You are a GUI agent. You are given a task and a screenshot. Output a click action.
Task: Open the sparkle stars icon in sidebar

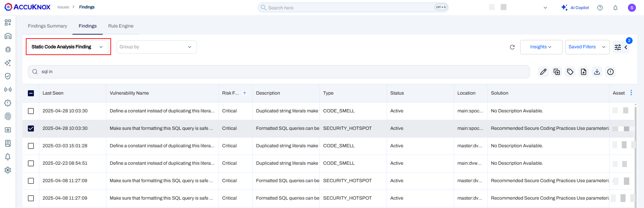pyautogui.click(x=8, y=63)
